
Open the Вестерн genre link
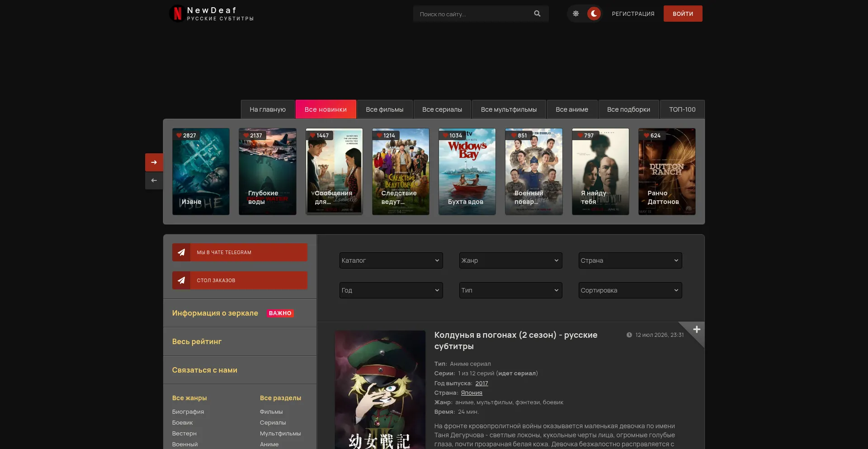pyautogui.click(x=184, y=433)
